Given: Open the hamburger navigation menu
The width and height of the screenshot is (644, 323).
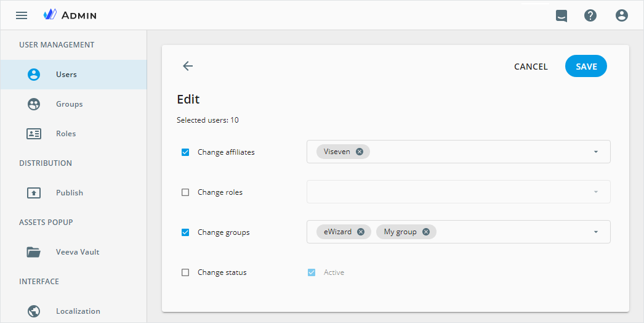Looking at the screenshot, I should [x=22, y=15].
